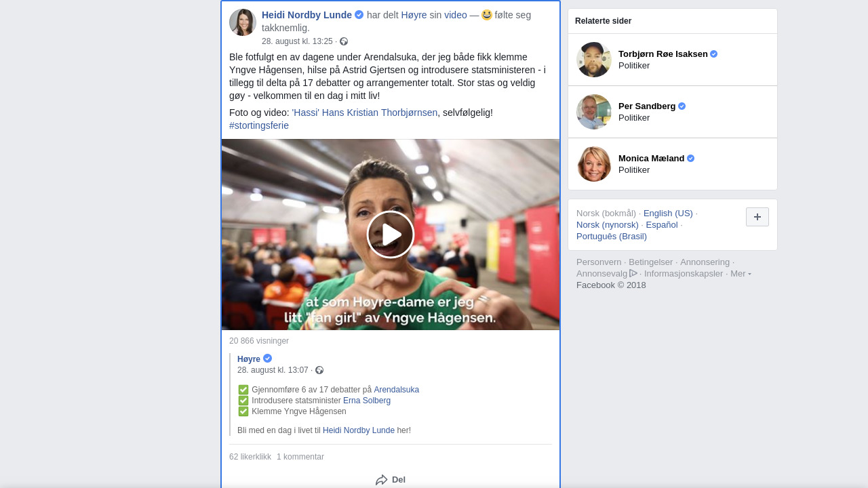Open Per Sandberg's profile thumbnail
Image resolution: width=868 pixels, height=488 pixels.
click(594, 112)
